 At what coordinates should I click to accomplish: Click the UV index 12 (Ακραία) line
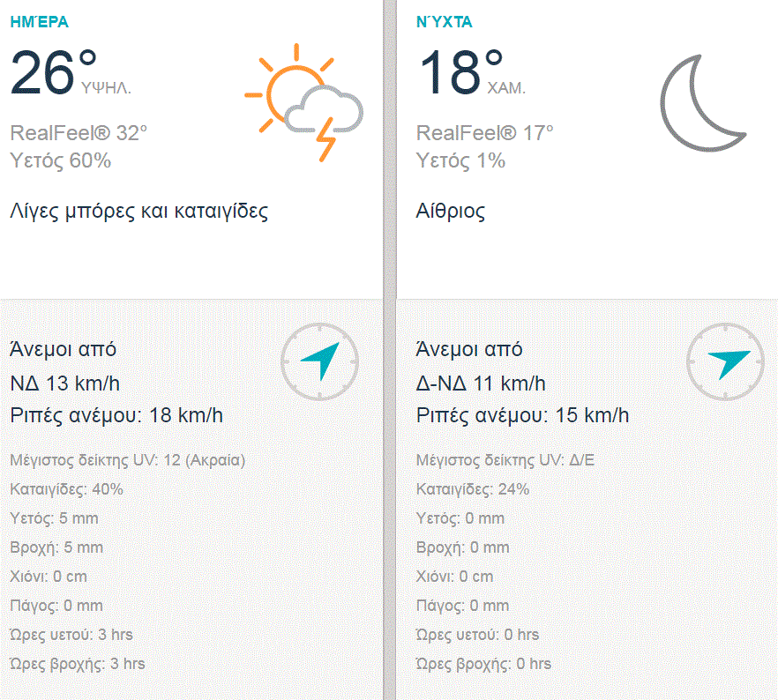127,460
